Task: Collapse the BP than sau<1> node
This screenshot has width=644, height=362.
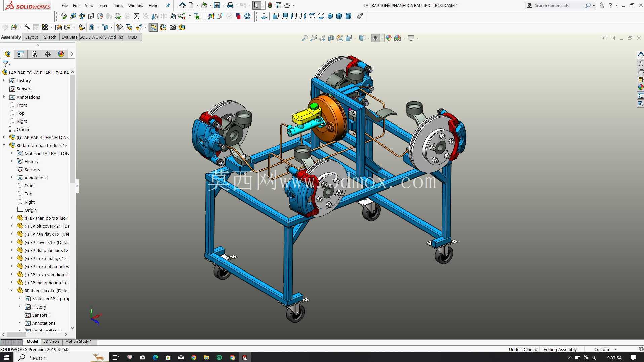Action: coord(12,291)
